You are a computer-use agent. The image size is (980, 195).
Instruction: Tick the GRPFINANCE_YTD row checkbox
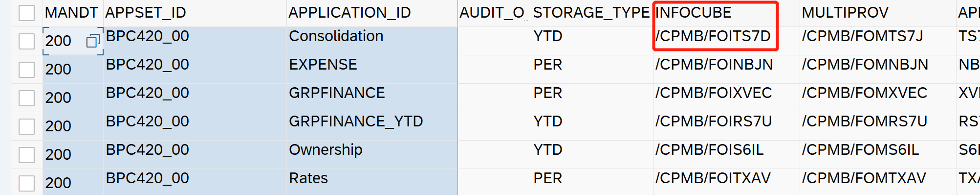(27, 126)
